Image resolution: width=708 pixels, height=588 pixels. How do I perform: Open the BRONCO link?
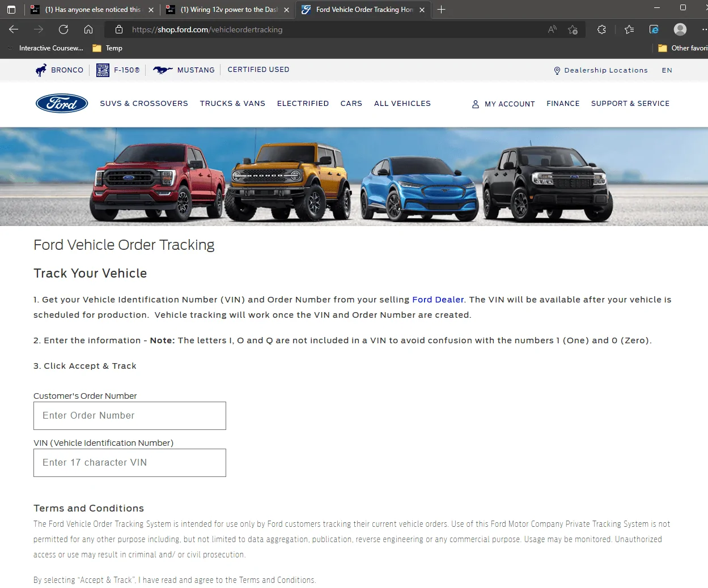pos(67,70)
